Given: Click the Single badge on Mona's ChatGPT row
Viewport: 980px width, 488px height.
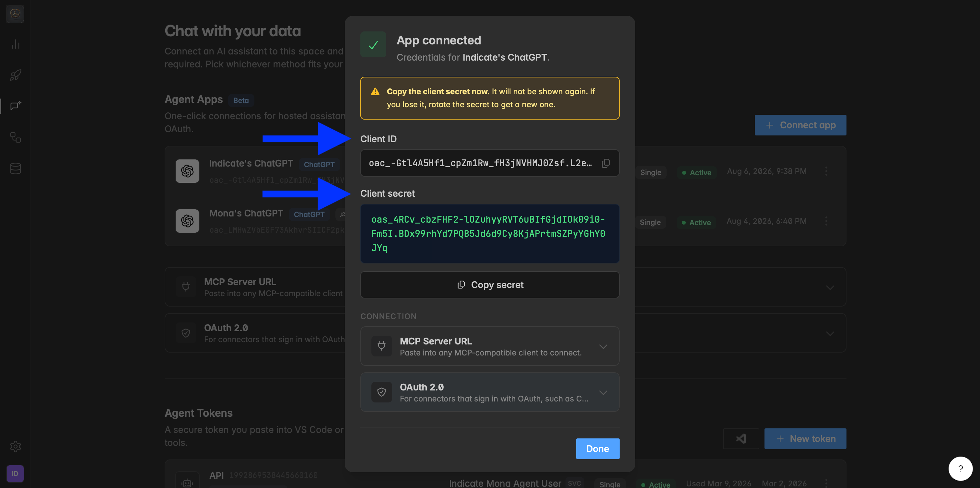Looking at the screenshot, I should (x=650, y=223).
